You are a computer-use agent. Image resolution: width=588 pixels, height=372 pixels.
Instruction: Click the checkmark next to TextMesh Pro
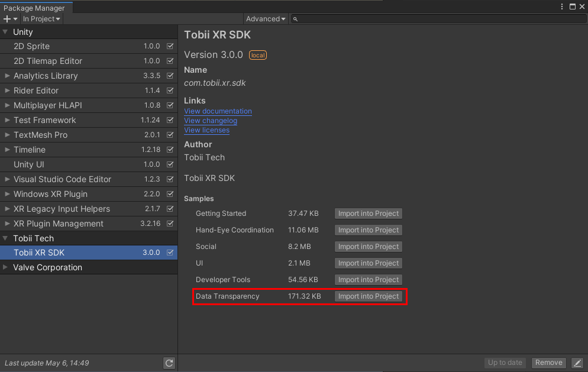coord(170,135)
